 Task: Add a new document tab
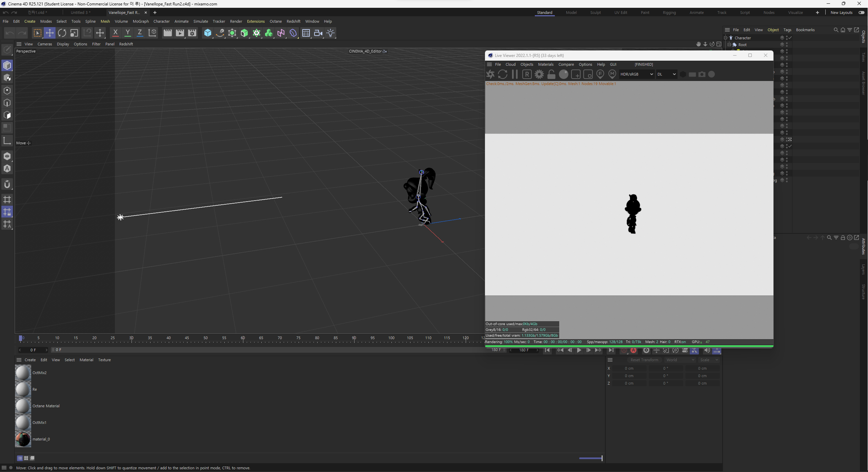pos(155,13)
